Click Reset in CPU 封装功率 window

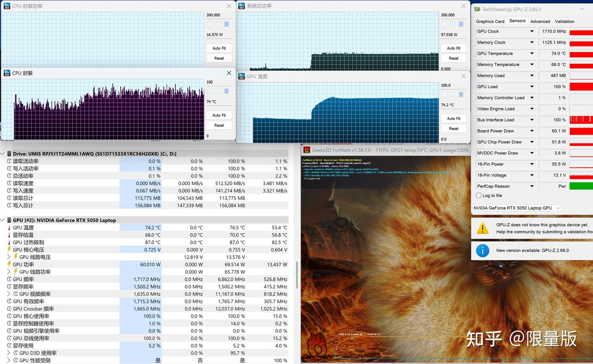click(219, 58)
